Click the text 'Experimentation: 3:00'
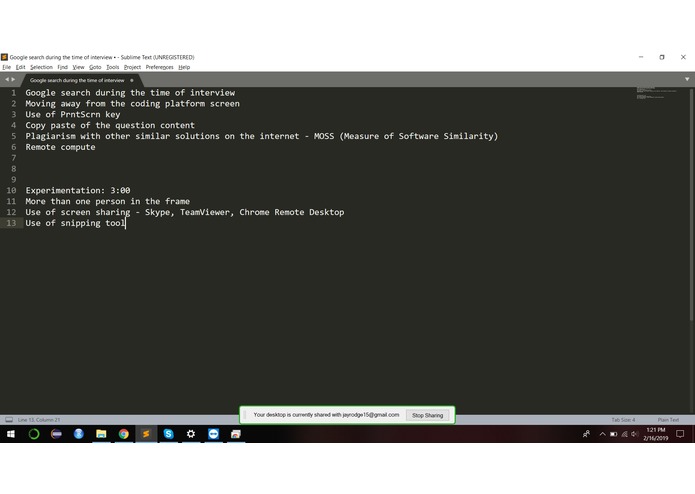This screenshot has width=695, height=494. pos(78,191)
